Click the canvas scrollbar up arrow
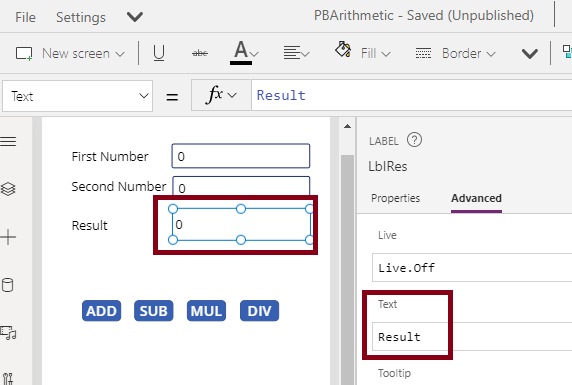Viewport: 572px width, 385px height. (347, 127)
